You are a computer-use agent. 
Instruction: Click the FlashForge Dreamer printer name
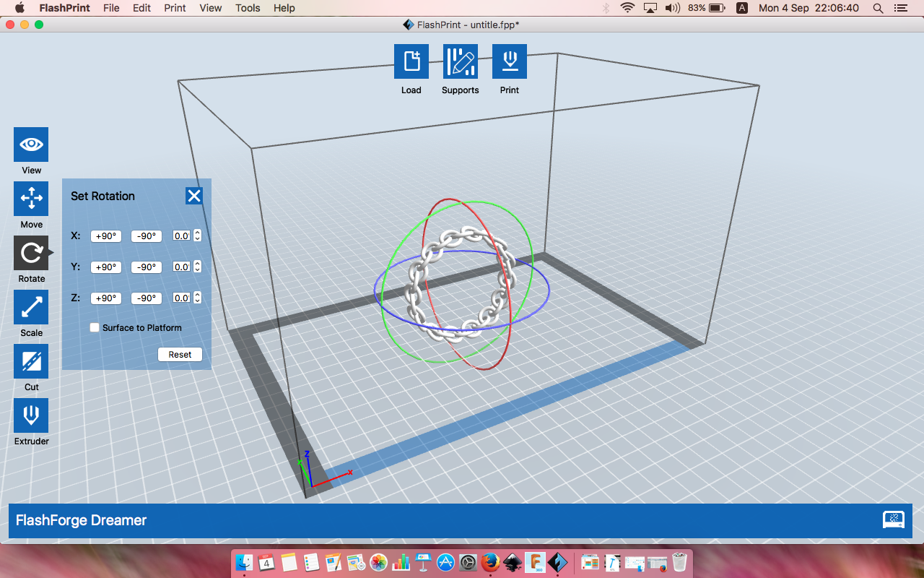(81, 520)
